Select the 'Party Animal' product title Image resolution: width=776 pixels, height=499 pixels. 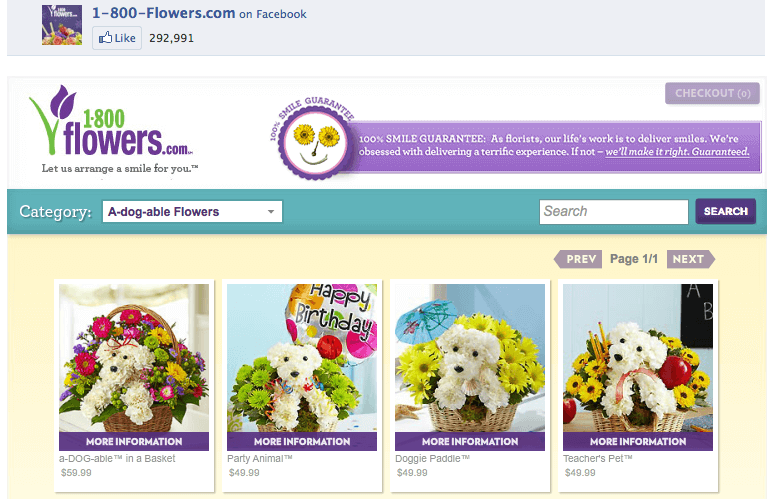pos(260,458)
